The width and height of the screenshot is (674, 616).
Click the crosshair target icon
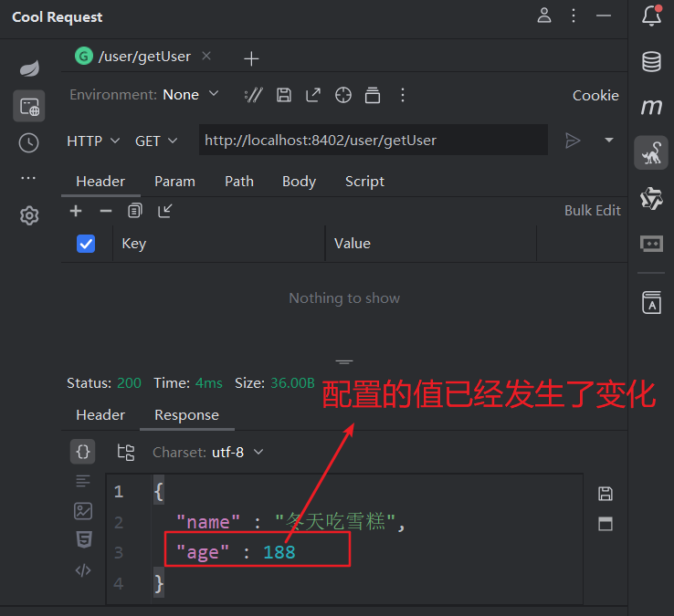[x=343, y=95]
